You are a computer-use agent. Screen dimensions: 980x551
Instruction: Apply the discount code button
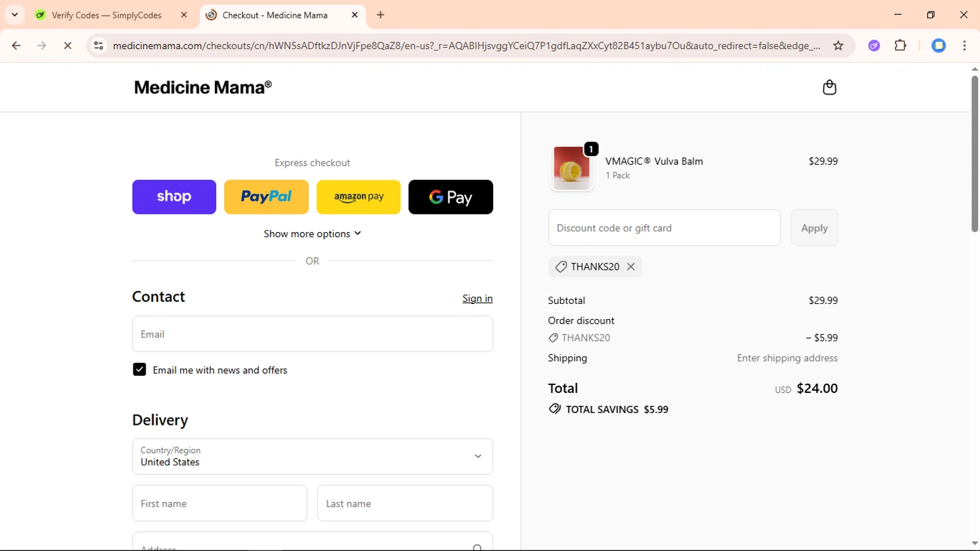pos(814,227)
